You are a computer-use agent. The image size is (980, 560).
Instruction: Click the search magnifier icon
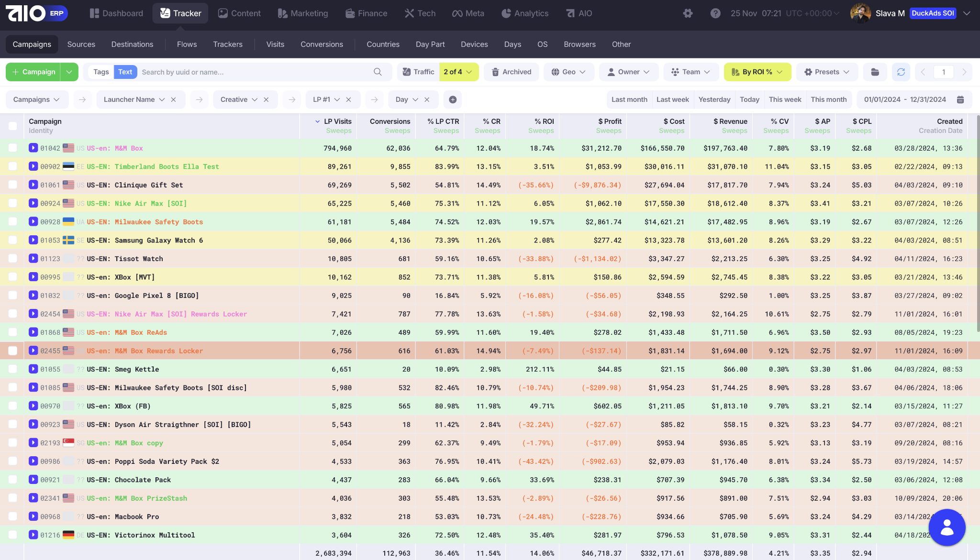click(378, 72)
